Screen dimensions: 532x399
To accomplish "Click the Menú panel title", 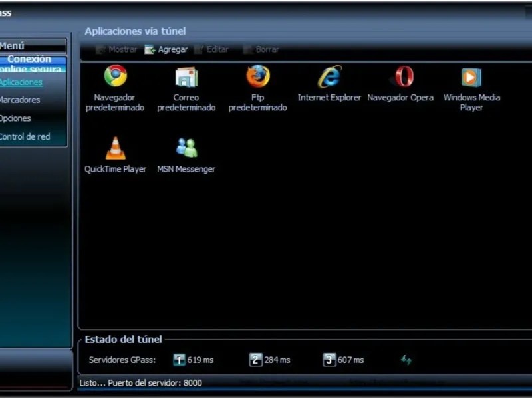I will [12, 45].
